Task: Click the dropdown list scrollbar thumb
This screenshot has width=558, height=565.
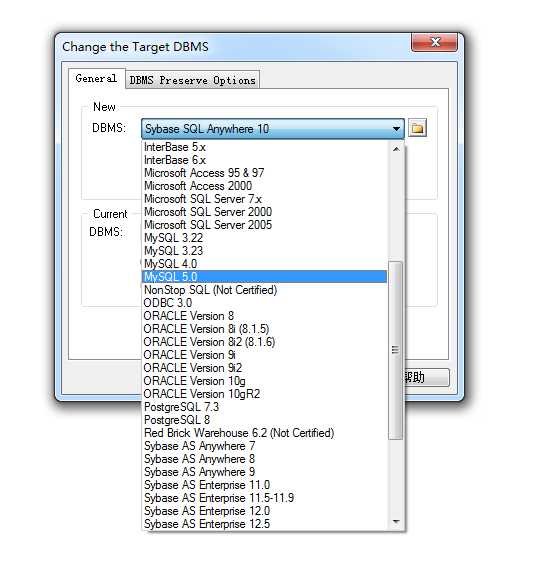Action: click(x=396, y=350)
